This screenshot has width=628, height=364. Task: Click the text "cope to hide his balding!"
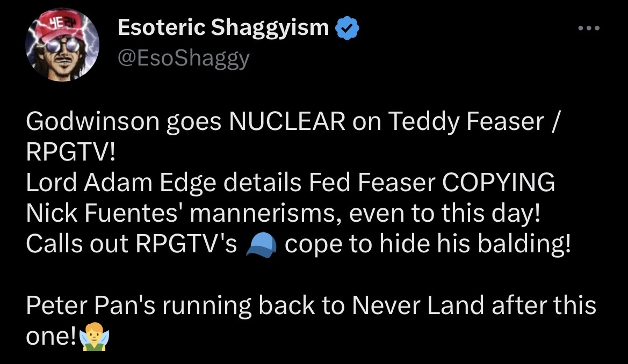[427, 244]
